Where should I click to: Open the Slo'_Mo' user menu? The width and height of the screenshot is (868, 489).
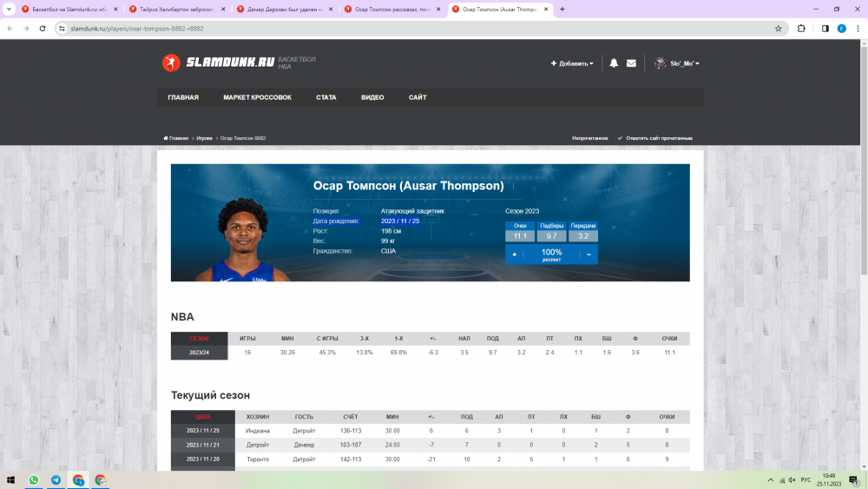[677, 63]
